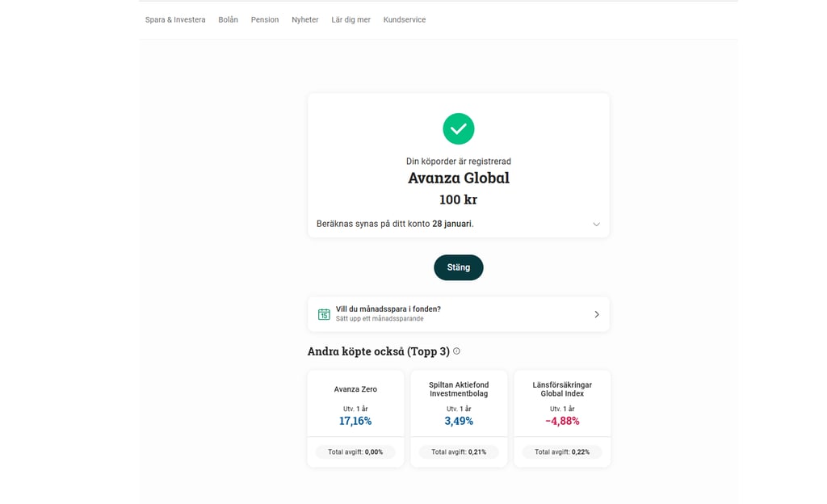
Task: Click the 17,16% one-year return value
Action: [x=355, y=421]
